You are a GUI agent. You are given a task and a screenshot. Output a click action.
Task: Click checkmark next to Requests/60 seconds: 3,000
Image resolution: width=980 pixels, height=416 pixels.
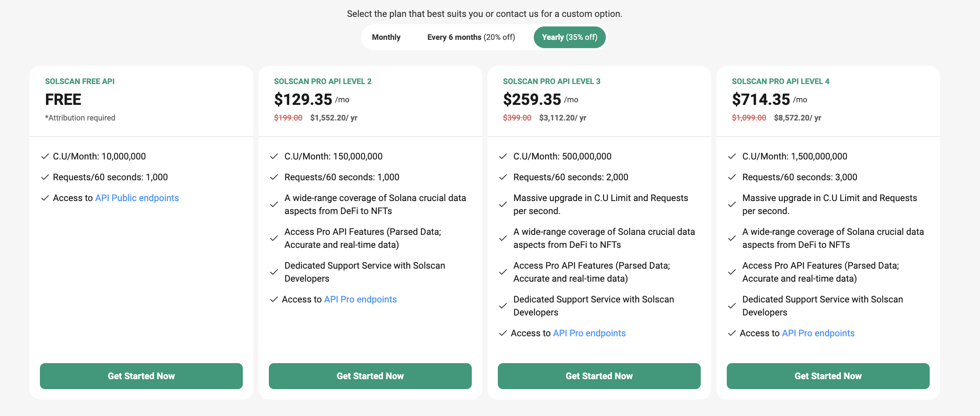(x=732, y=177)
